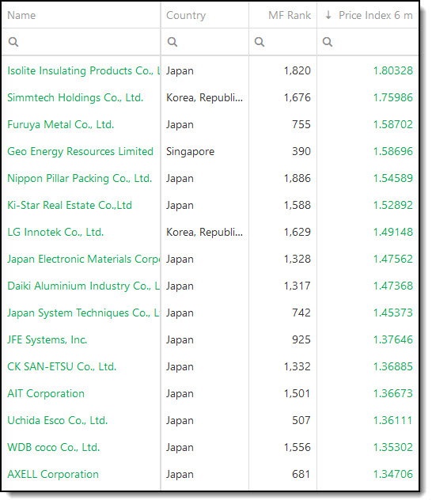This screenshot has height=504, width=432.
Task: Open Uchida Esco Co., Ltd. link
Action: (x=58, y=421)
